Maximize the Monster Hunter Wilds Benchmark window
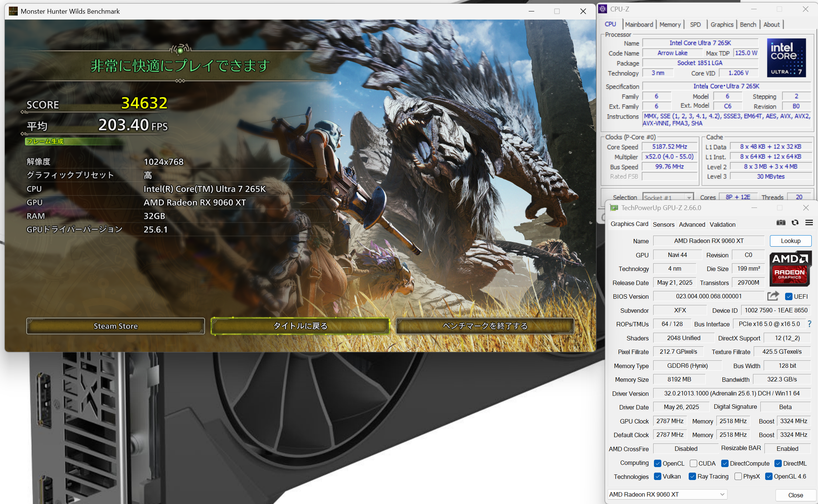This screenshot has height=504, width=818. [557, 11]
